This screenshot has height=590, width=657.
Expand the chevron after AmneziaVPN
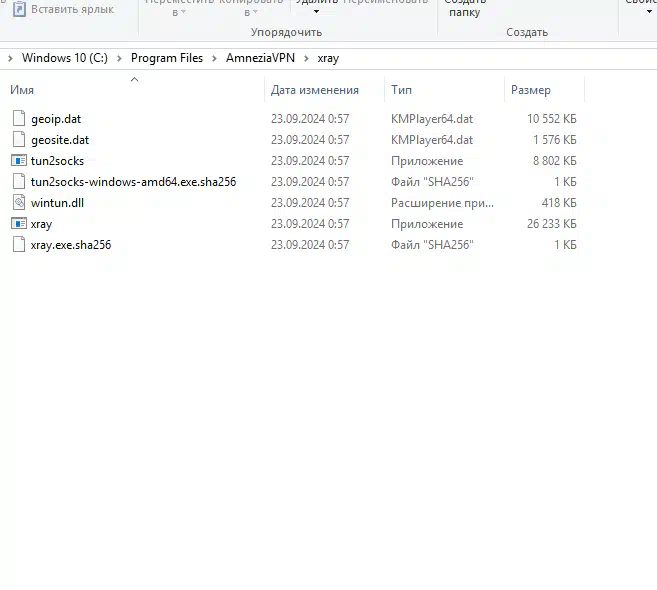[306, 58]
